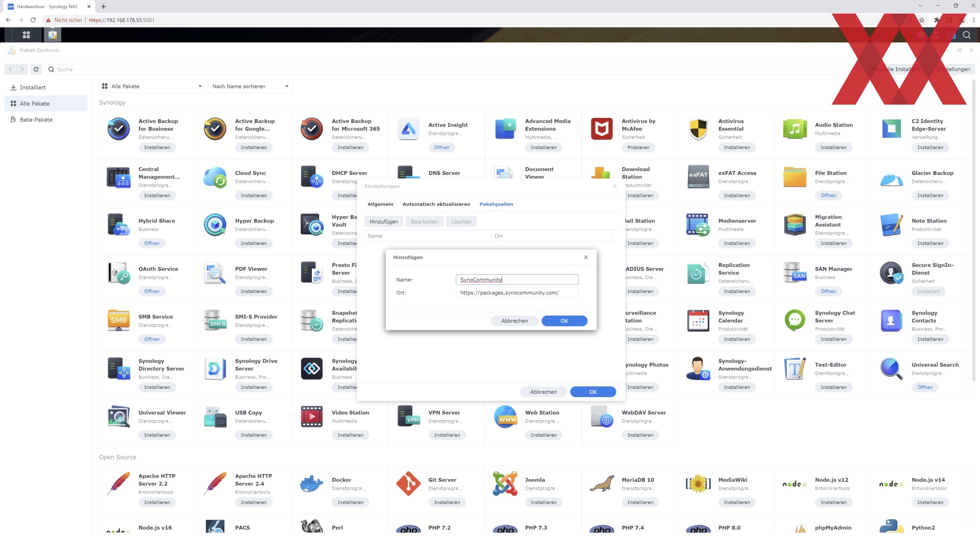Select Alle Pakete in the sidebar
The height and width of the screenshot is (537, 980).
pos(46,104)
